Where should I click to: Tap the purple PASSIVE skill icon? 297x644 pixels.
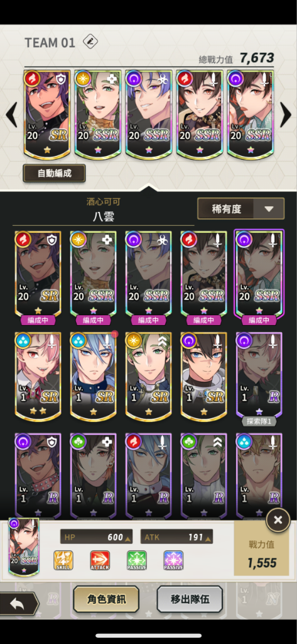(x=173, y=560)
